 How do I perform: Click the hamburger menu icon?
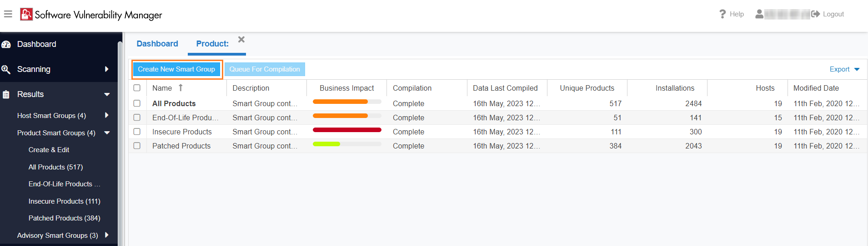click(x=8, y=14)
